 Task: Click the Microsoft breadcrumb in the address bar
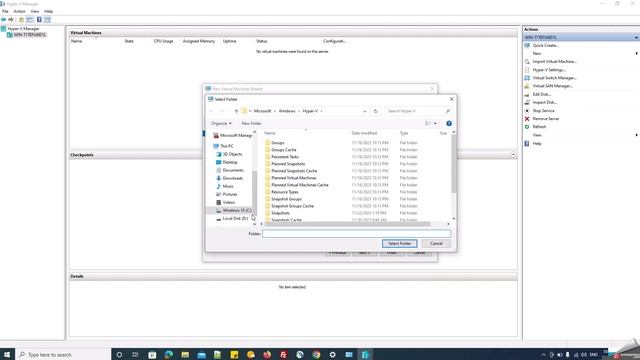(x=262, y=111)
